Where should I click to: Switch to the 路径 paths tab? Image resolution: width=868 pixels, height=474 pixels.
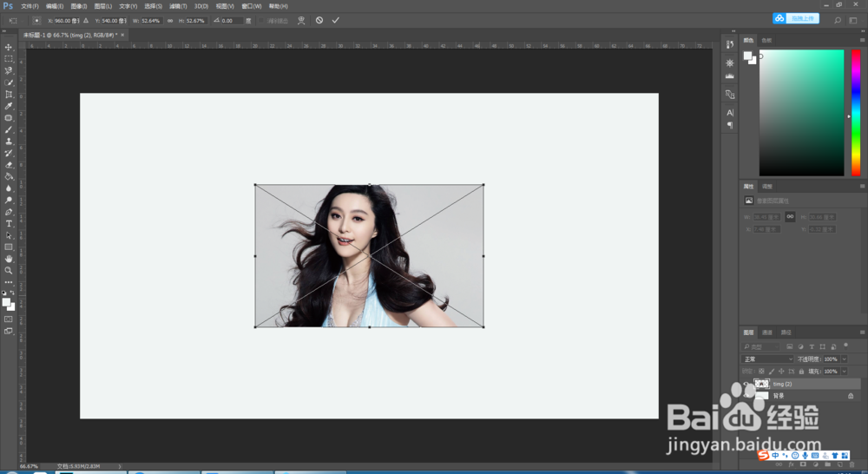pyautogui.click(x=786, y=332)
